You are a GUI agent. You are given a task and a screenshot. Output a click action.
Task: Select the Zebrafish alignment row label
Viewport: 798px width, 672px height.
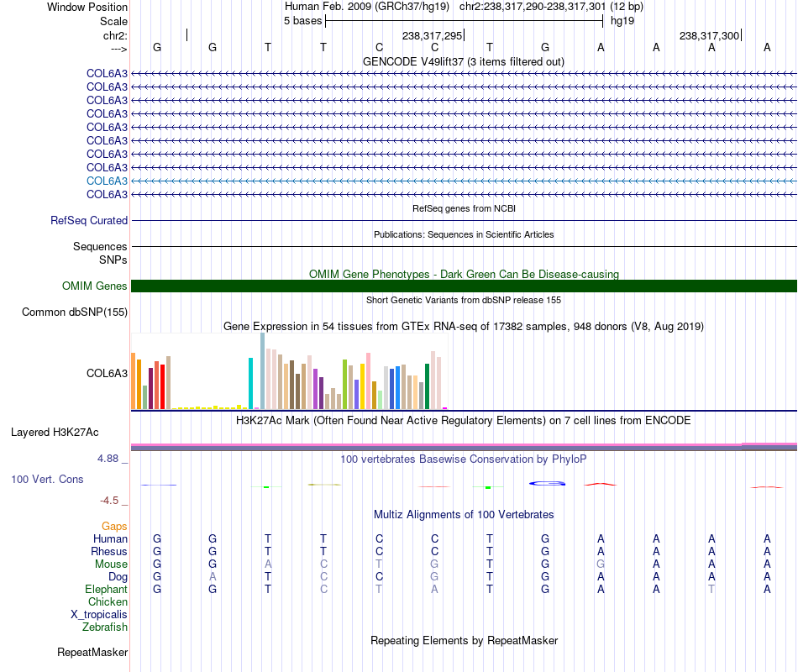click(x=105, y=627)
